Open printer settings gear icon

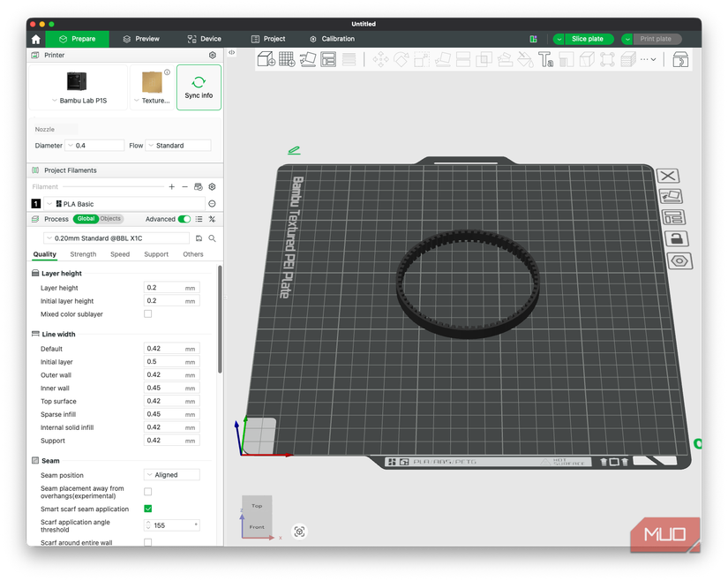coord(212,55)
